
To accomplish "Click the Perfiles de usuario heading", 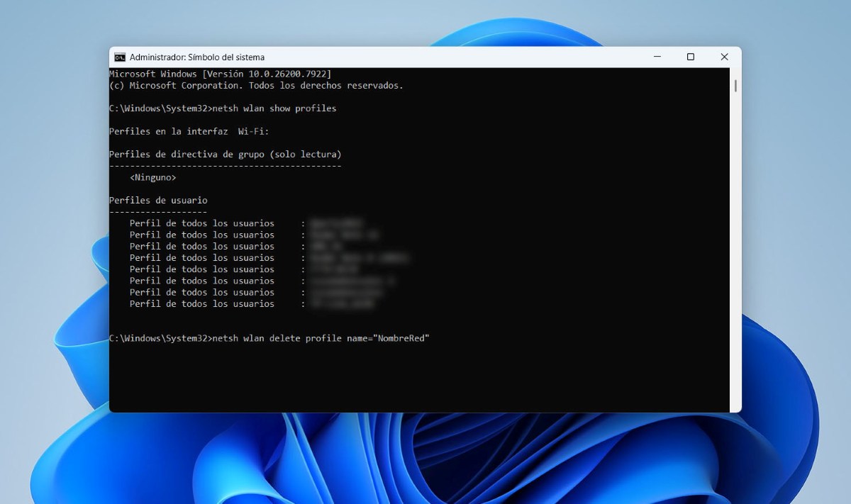I will (157, 200).
